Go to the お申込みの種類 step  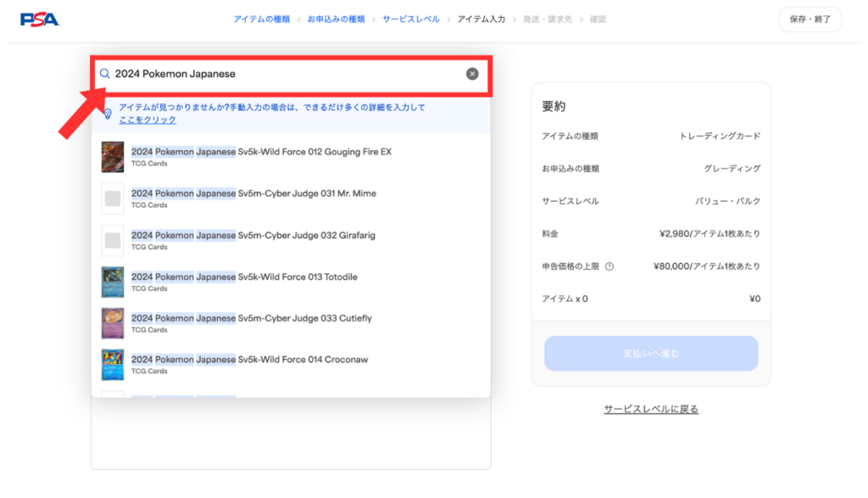coord(336,20)
